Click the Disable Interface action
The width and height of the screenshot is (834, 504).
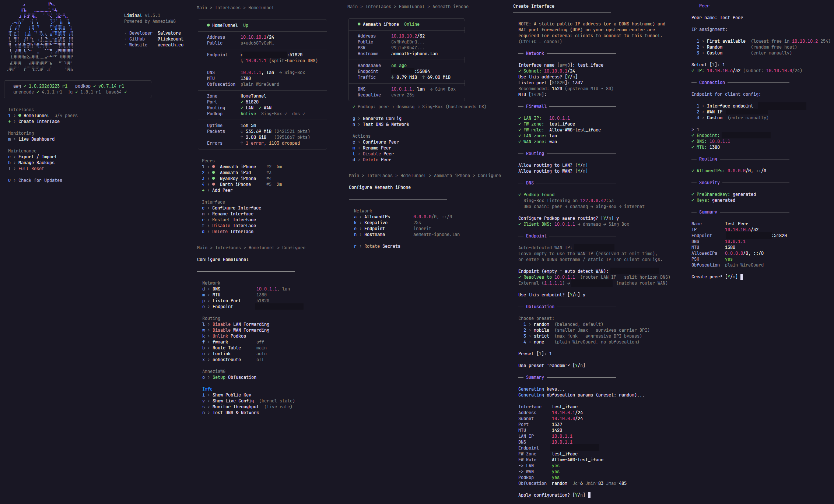(x=229, y=226)
